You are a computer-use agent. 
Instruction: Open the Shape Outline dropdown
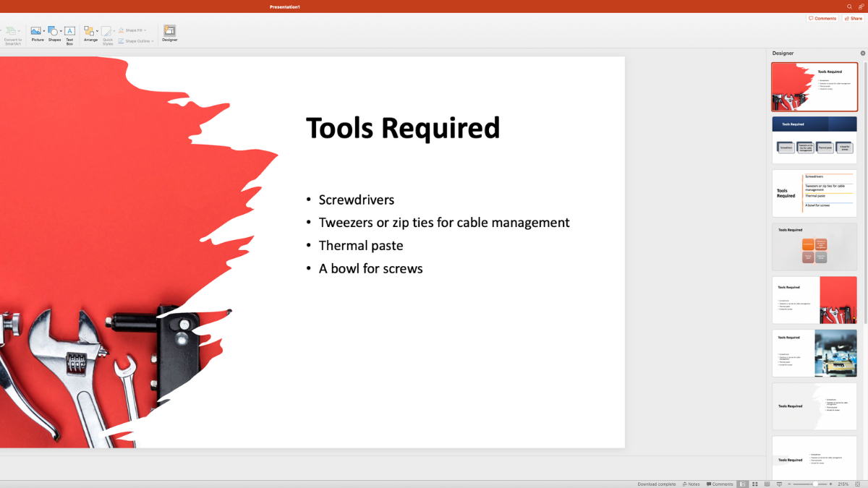tap(153, 41)
